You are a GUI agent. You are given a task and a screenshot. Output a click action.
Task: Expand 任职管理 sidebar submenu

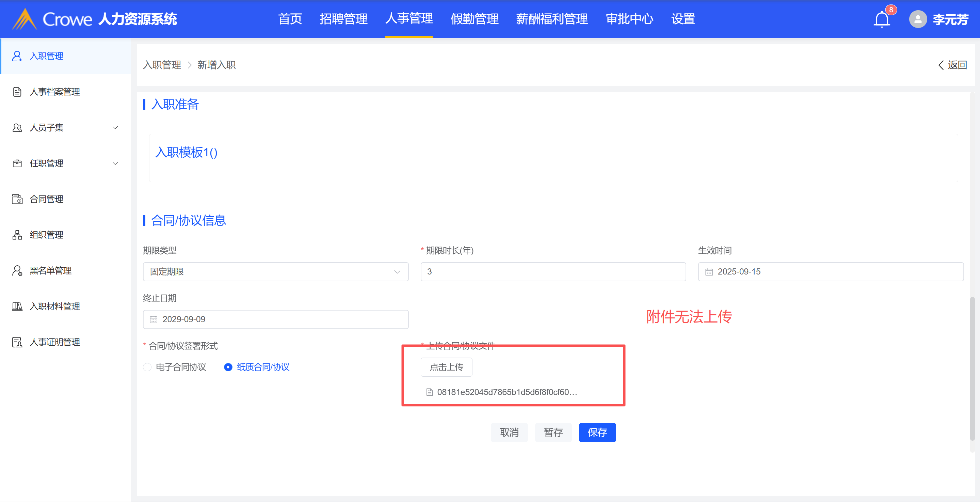click(115, 163)
